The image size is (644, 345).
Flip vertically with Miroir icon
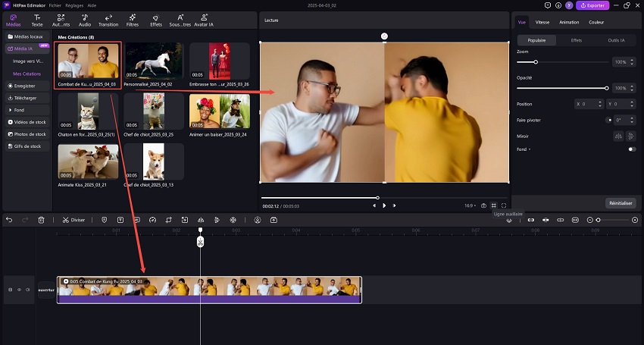pyautogui.click(x=631, y=136)
